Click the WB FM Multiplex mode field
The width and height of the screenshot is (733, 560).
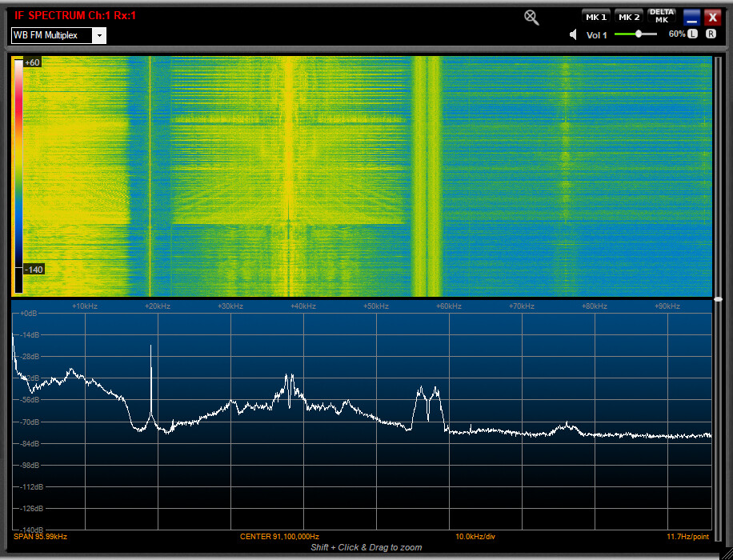tap(52, 35)
